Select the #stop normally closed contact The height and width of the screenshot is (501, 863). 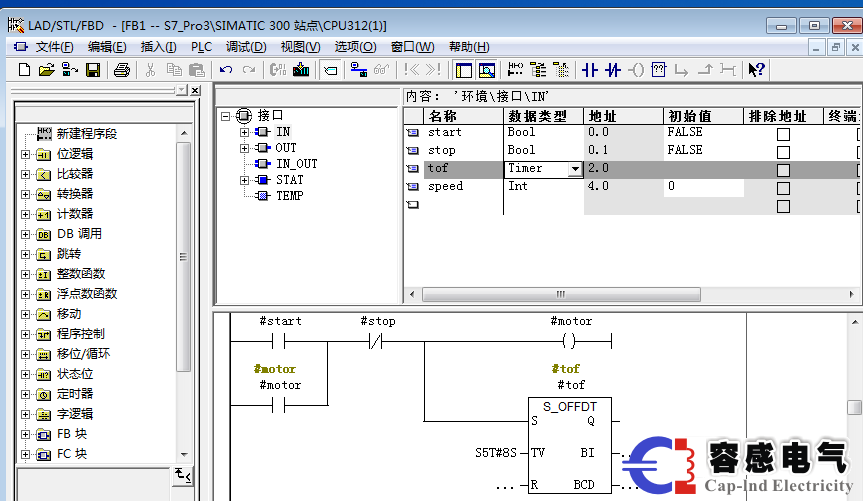tap(375, 342)
